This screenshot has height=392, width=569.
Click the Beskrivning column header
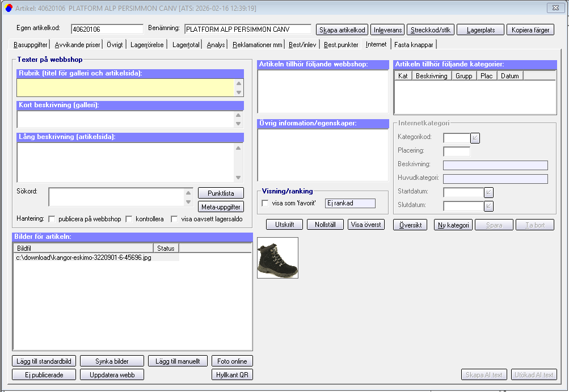432,75
